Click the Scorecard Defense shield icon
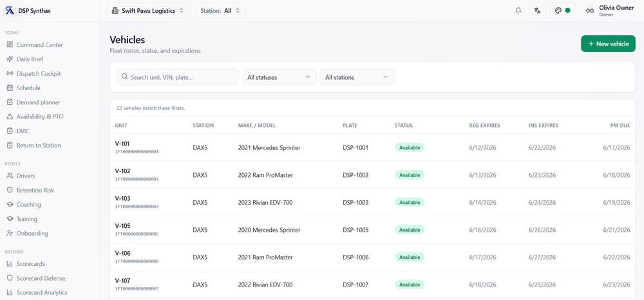Viewport: 644px width, 300px height. click(x=10, y=278)
